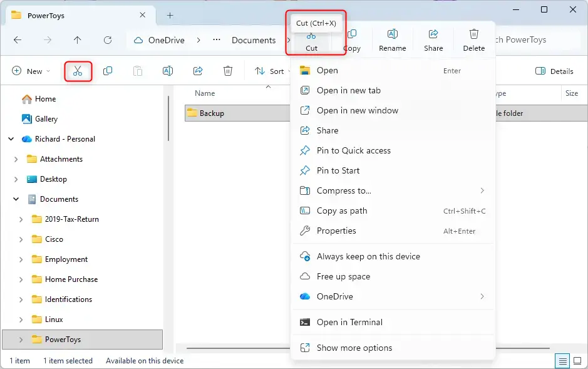
Task: Select the PowerToys folder in the tree
Action: click(83, 340)
